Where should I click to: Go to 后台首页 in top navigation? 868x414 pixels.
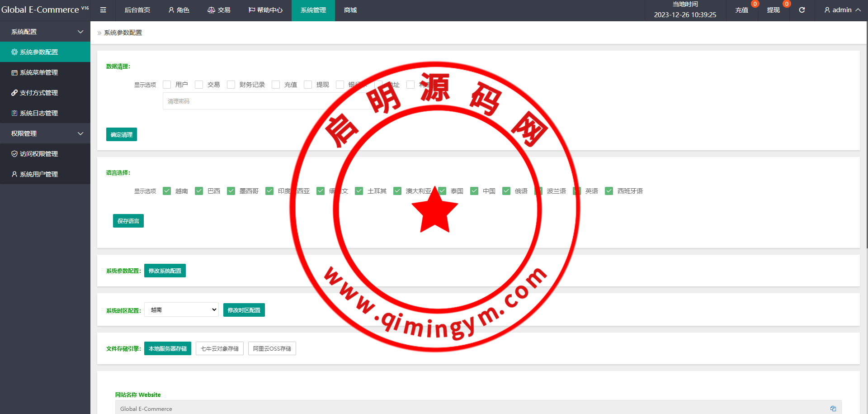[137, 10]
